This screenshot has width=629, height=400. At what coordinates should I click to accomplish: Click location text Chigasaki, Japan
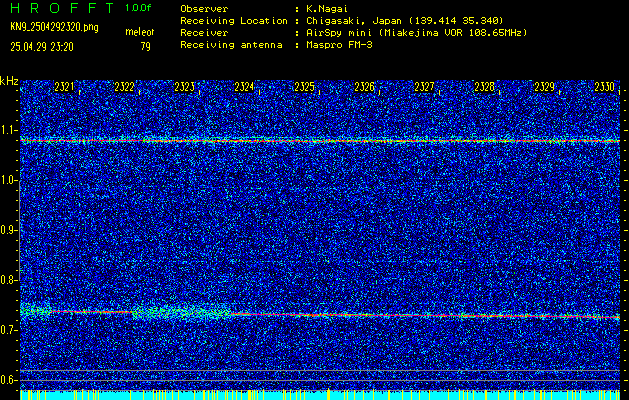tap(354, 20)
